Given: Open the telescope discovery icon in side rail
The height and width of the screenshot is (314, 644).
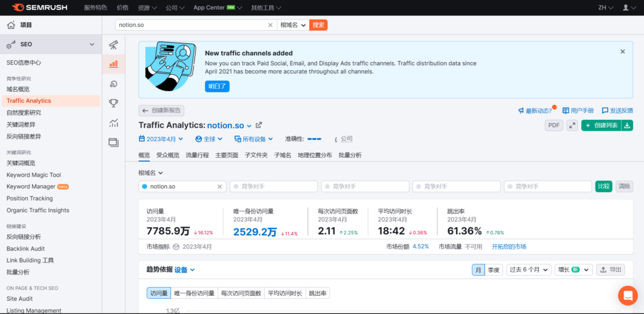Looking at the screenshot, I should coord(114,45).
